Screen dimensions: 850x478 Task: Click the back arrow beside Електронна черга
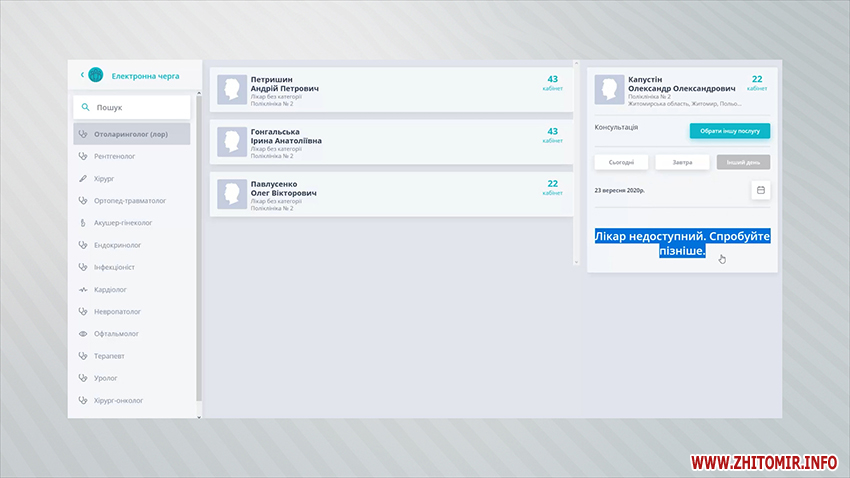[x=82, y=74]
